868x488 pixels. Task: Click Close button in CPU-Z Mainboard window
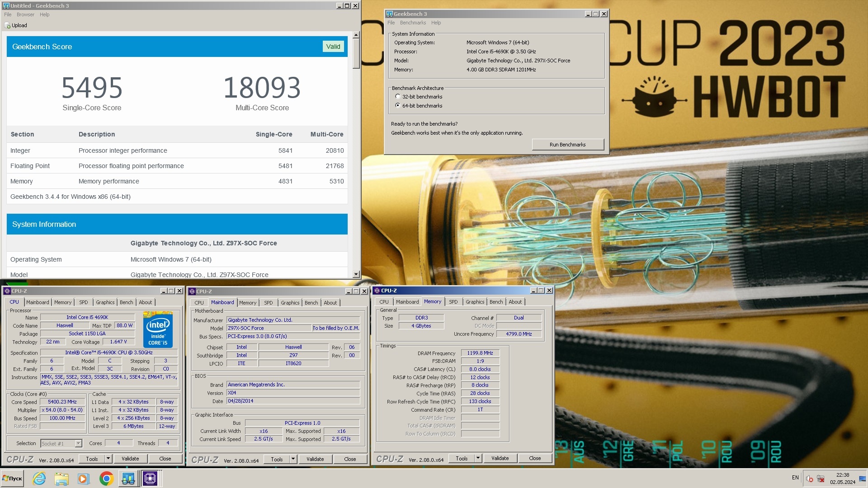pyautogui.click(x=350, y=459)
